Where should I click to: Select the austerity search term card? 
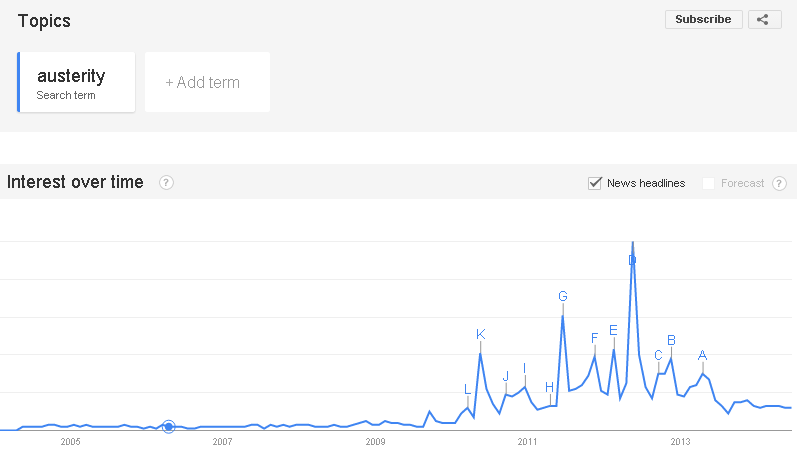[x=77, y=83]
